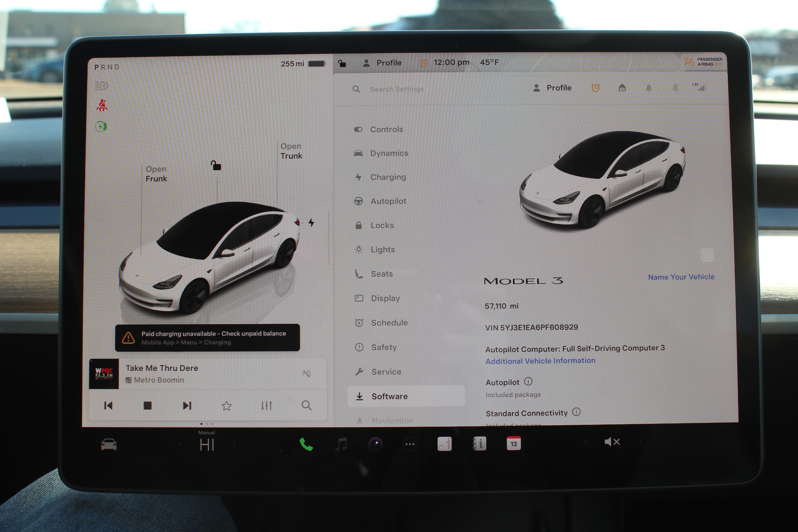Tap unlock icon above the car

(216, 166)
